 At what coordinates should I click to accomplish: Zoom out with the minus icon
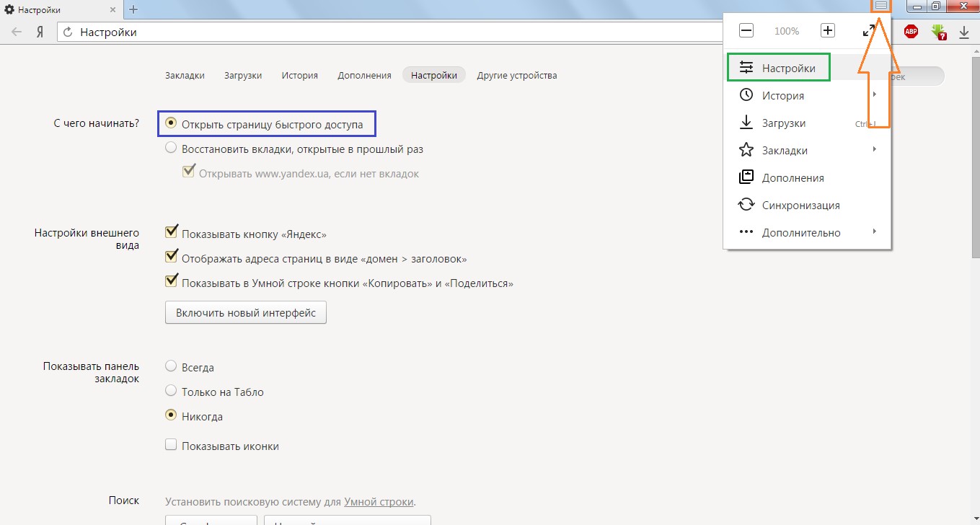point(746,31)
